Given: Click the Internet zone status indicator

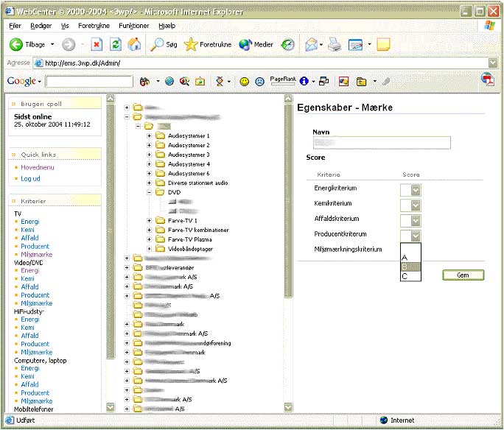Looking at the screenshot, I should [397, 420].
